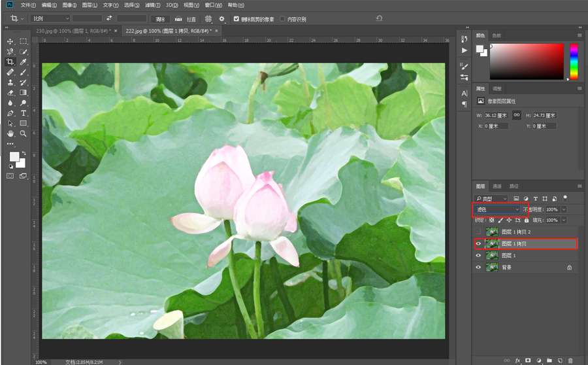Open the crop ratio preset dropdown
This screenshot has width=588, height=365.
click(x=50, y=18)
